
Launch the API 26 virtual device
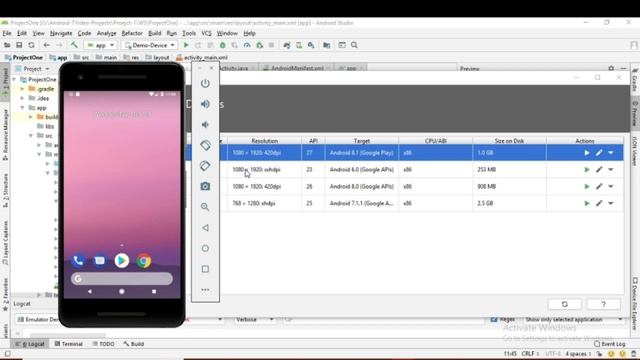point(587,187)
